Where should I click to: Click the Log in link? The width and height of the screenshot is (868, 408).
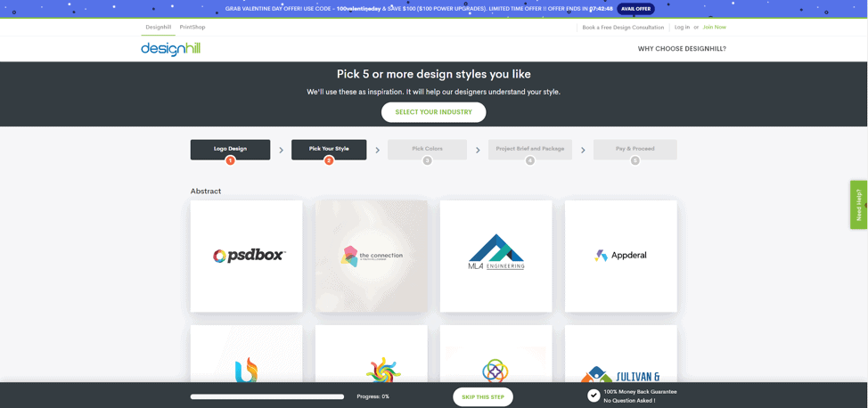pos(682,27)
